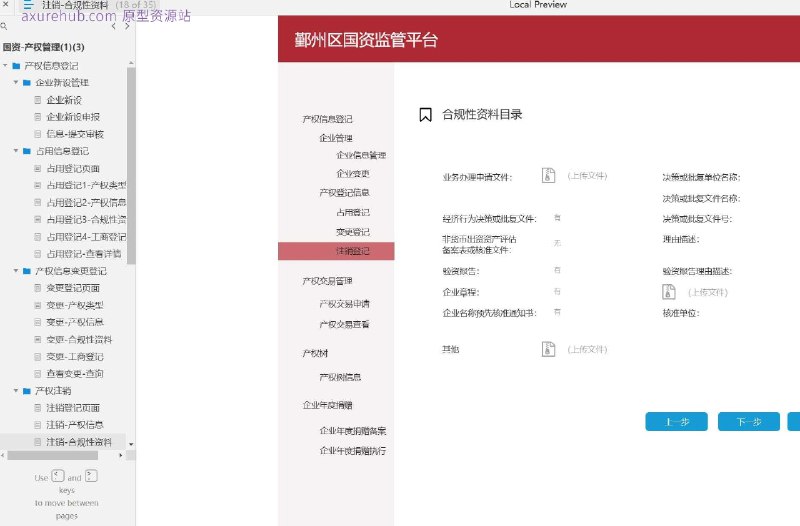The image size is (800, 526).
Task: Open 企业年度捐赠备案 nav item
Action: [353, 431]
